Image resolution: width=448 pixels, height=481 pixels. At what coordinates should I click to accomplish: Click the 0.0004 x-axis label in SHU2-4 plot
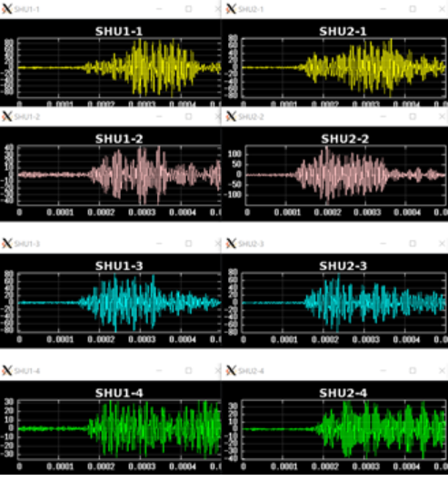pyautogui.click(x=406, y=466)
